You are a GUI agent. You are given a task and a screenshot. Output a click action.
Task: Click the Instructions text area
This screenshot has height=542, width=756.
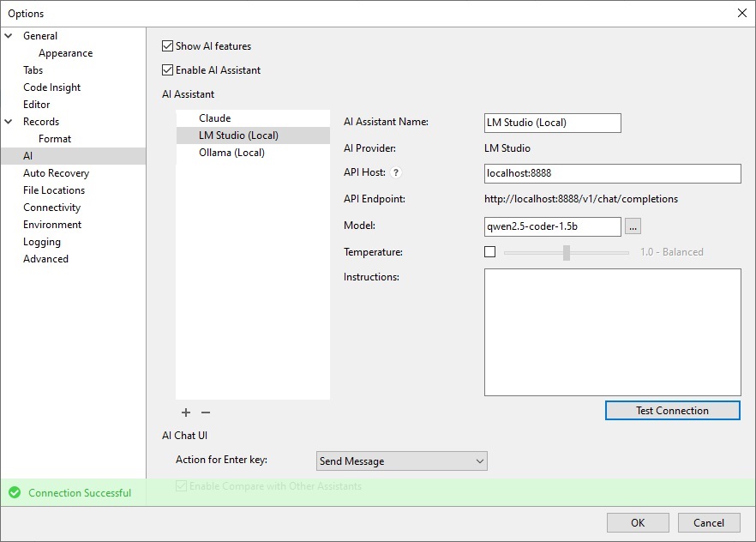[612, 332]
